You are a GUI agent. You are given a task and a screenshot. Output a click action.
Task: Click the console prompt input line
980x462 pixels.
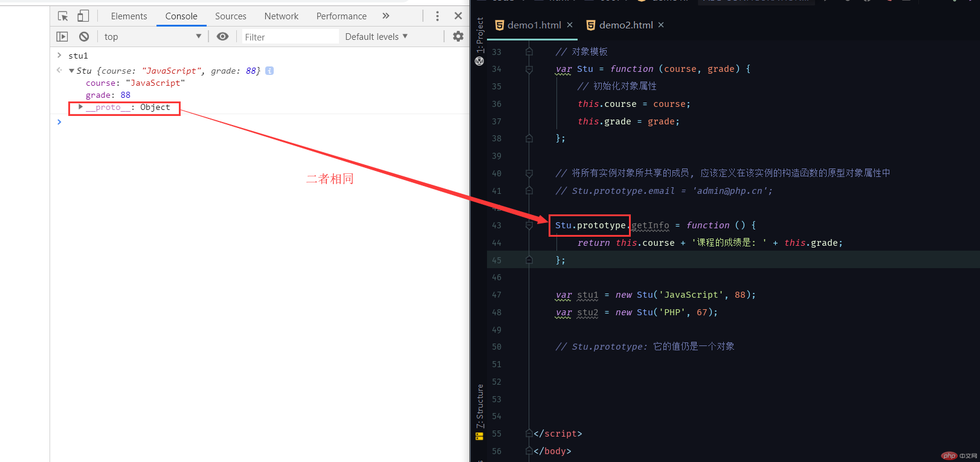tap(260, 122)
